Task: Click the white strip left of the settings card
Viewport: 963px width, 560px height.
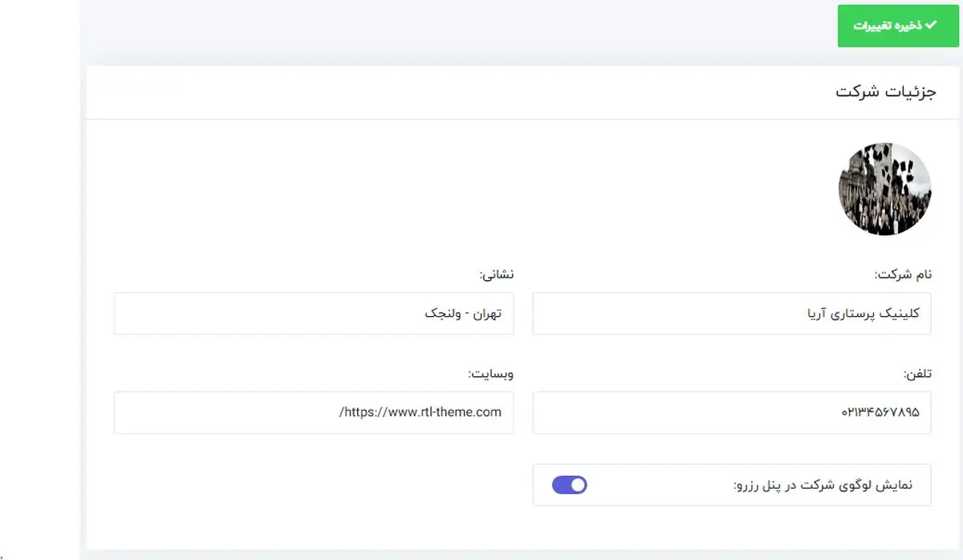Action: click(40, 281)
